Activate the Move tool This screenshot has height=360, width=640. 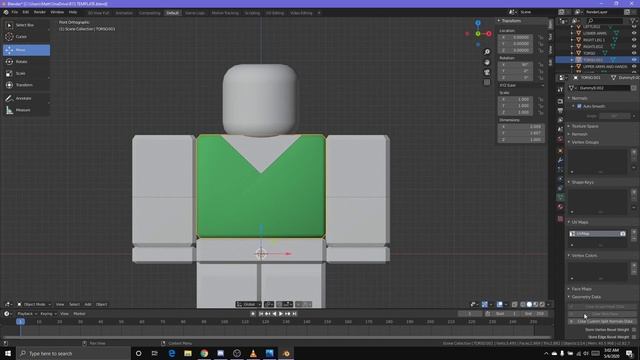pos(26,50)
